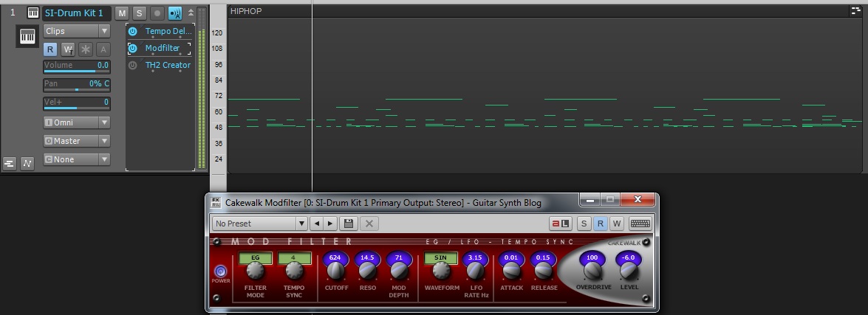The width and height of the screenshot is (868, 315).
Task: Click the red ACT Learn button
Action: click(x=561, y=224)
